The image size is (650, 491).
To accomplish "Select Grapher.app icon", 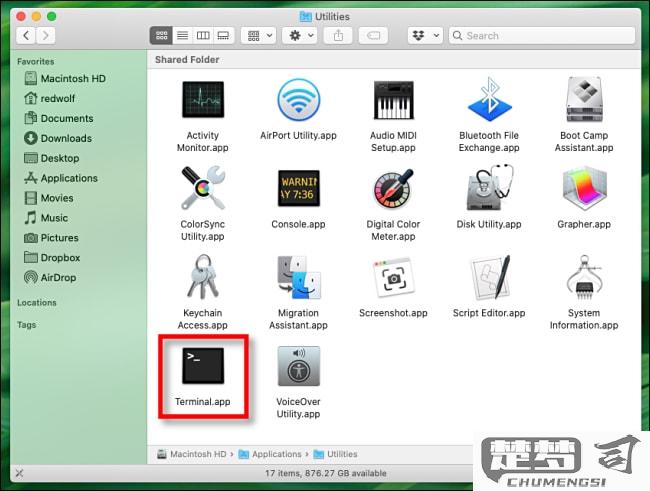I will click(x=585, y=188).
